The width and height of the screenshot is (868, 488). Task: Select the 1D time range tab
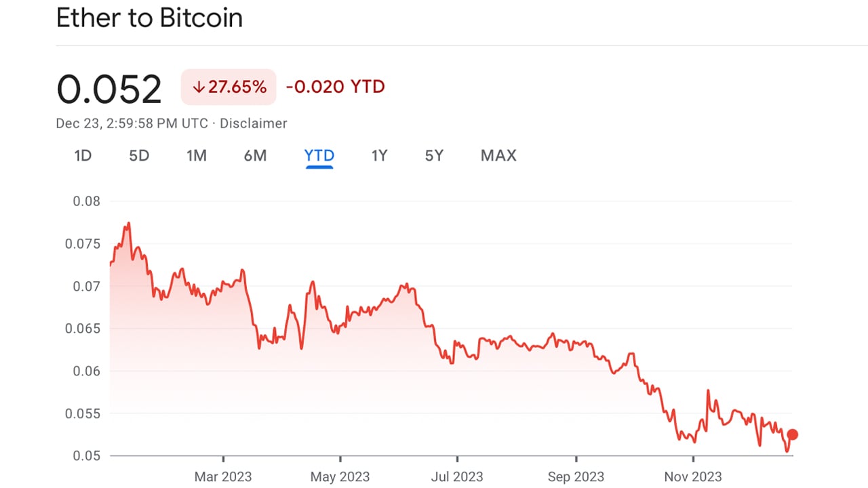83,156
